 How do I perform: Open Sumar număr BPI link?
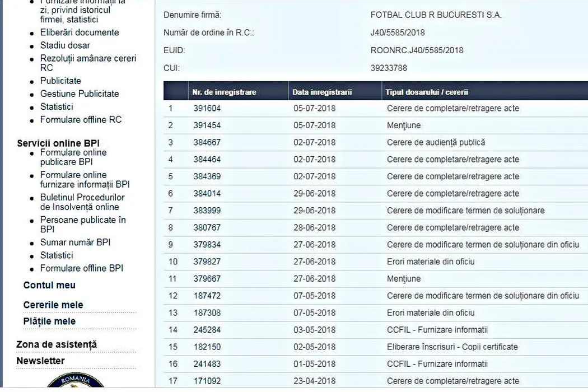[x=75, y=242]
